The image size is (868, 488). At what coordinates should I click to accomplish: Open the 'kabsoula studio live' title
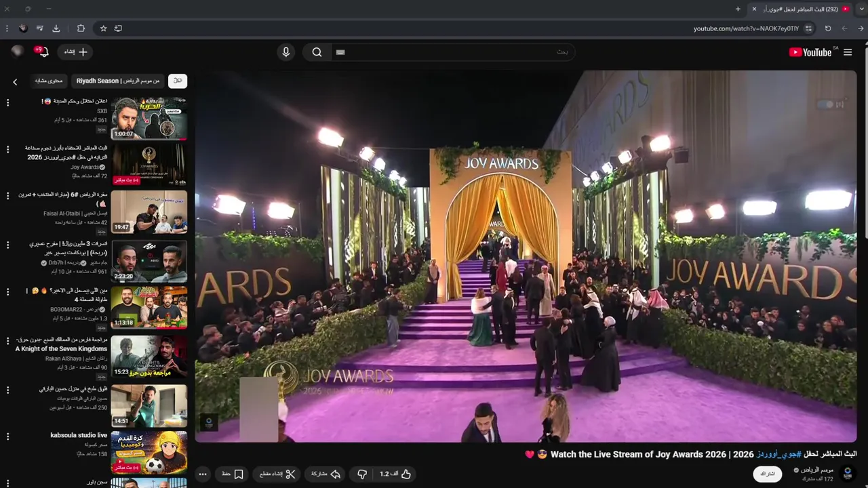click(x=79, y=435)
